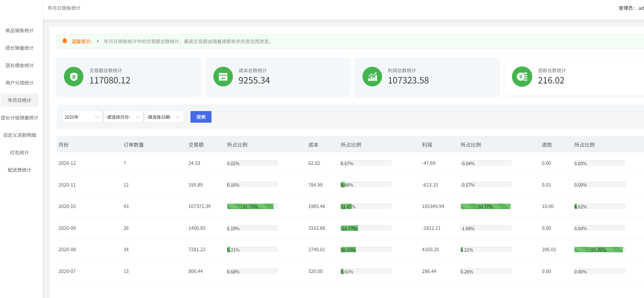This screenshot has width=644, height=298.
Task: Open 用户分成统计 sidebar entry
Action: click(20, 83)
